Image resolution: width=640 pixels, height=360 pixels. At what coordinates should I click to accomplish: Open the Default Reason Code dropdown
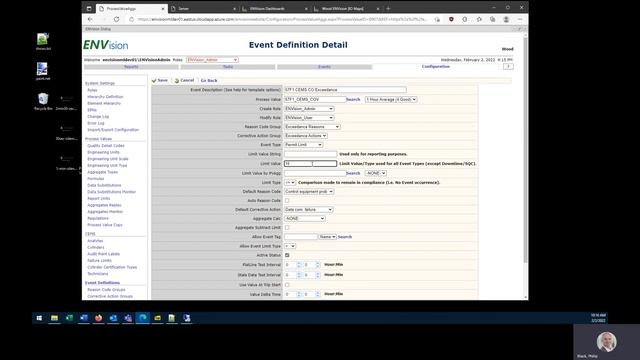click(x=309, y=191)
